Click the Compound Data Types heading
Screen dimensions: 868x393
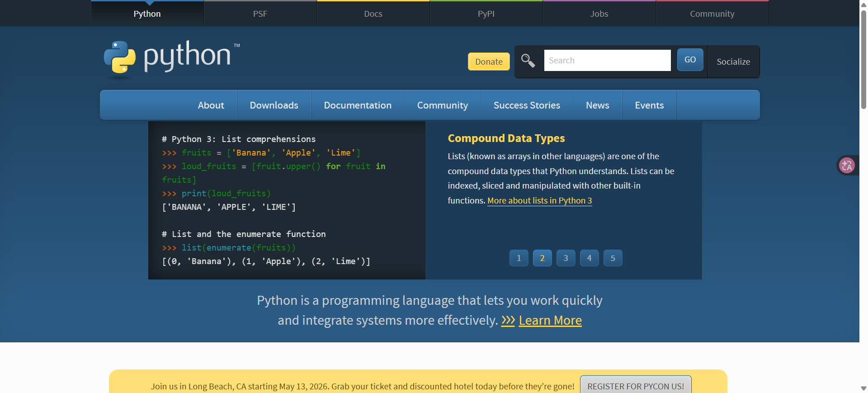506,138
